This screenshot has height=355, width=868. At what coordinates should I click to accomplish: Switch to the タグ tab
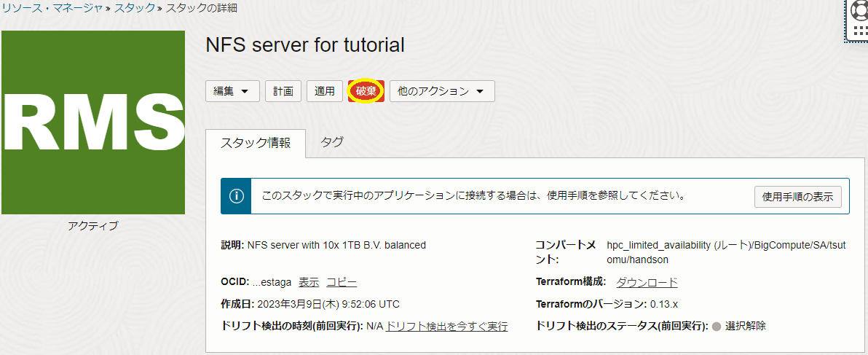click(332, 142)
